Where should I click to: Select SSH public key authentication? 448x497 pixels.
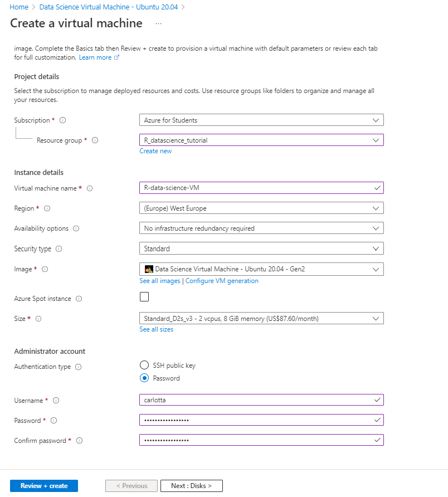(144, 365)
